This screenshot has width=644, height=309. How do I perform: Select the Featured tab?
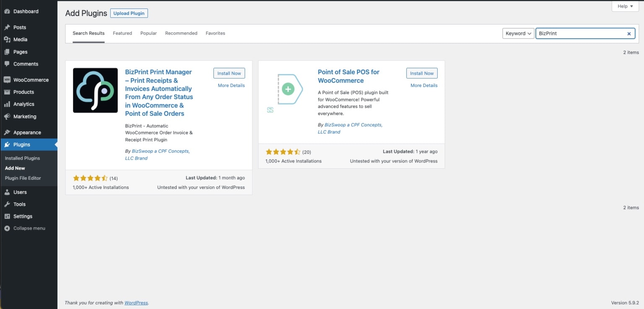click(x=122, y=33)
